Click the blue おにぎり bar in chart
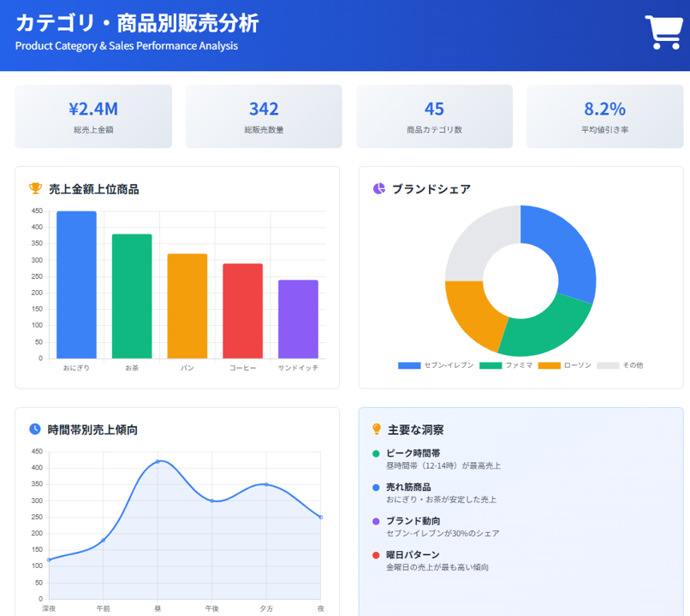Viewport: 690px width, 616px height. (76, 285)
